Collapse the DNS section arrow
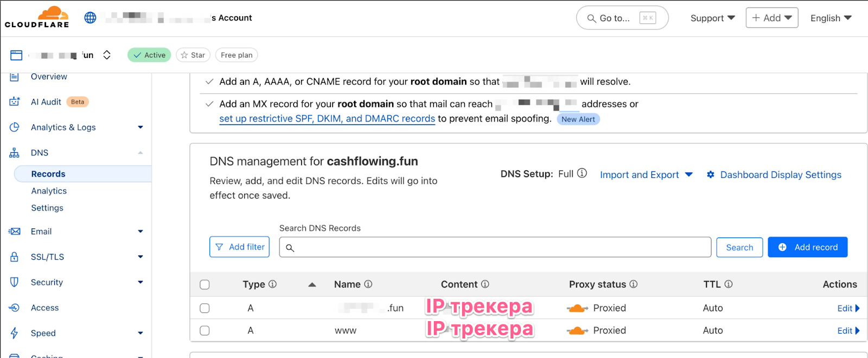Image resolution: width=868 pixels, height=358 pixels. pos(141,152)
